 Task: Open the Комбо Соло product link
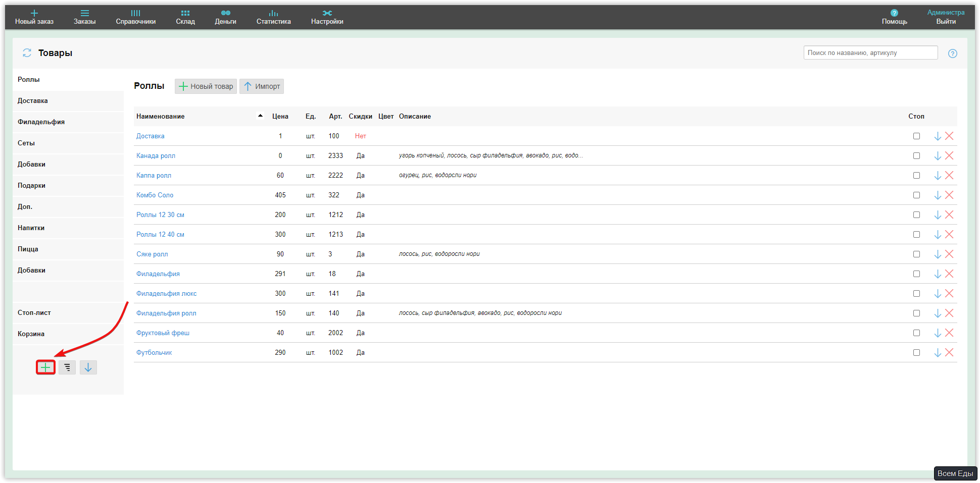pos(155,195)
